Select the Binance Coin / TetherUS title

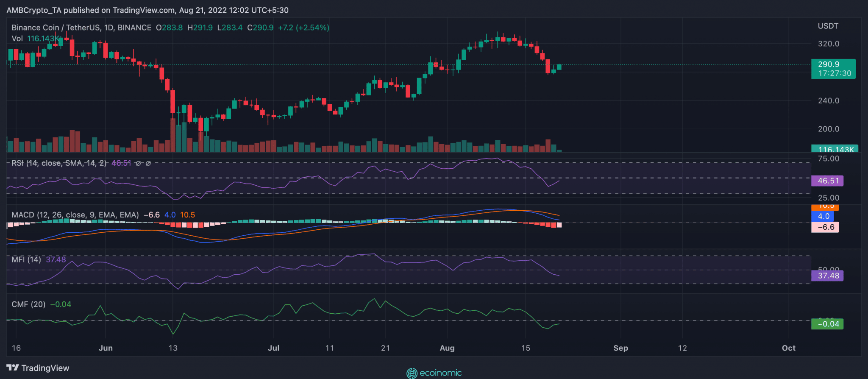(x=81, y=28)
